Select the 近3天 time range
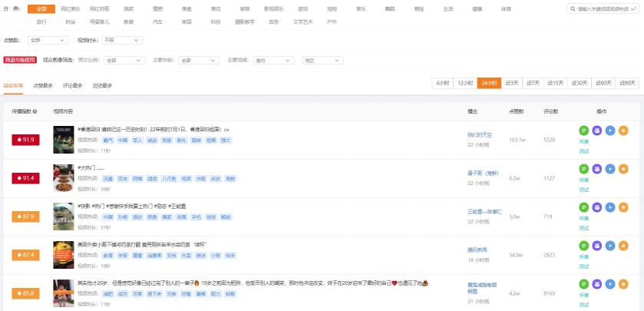 (512, 83)
